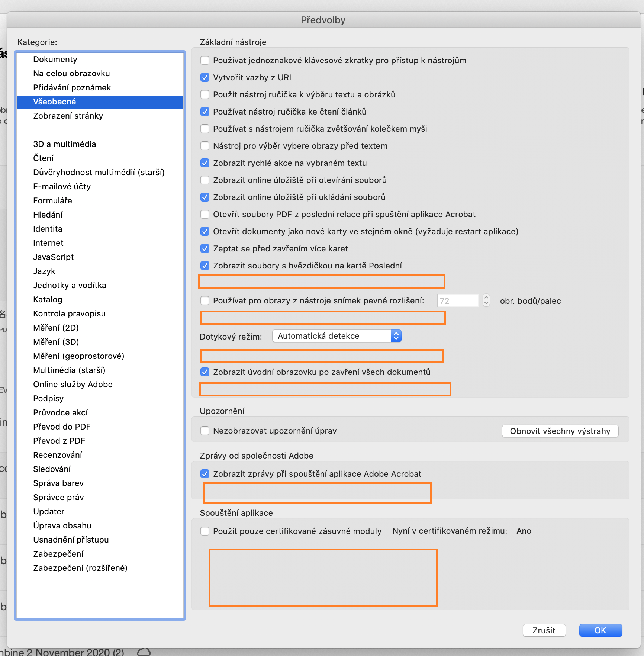Increase resolution using the stepper arrow
Screen dimensions: 644x656
pos(486,298)
